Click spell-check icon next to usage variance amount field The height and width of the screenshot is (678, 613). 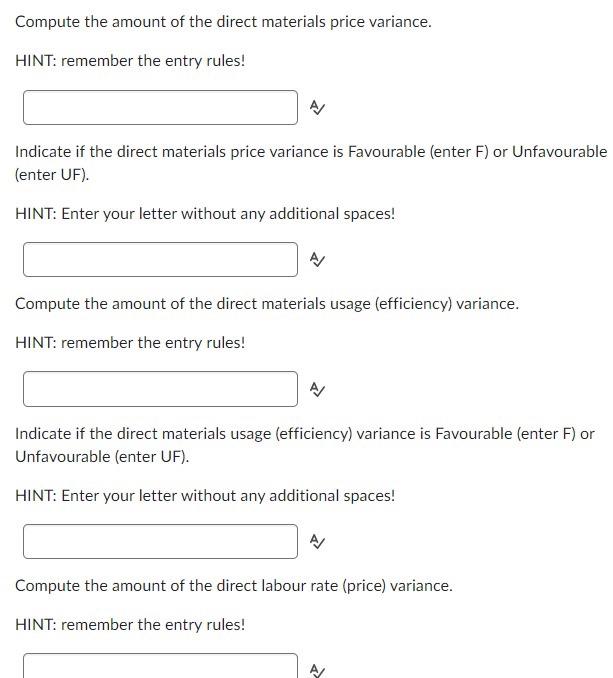pyautogui.click(x=317, y=390)
